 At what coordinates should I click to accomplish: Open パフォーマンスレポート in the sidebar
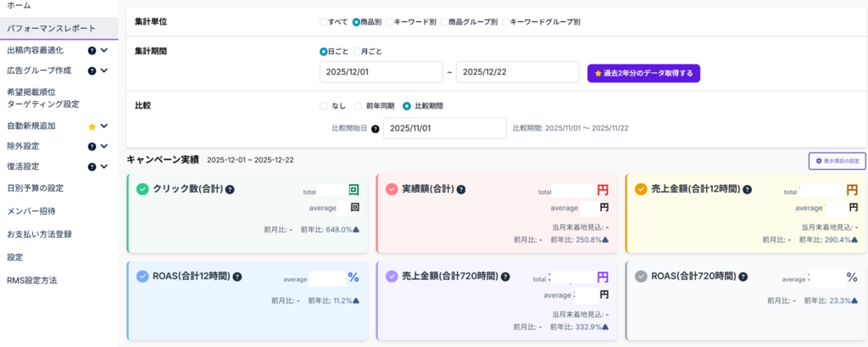coord(51,28)
